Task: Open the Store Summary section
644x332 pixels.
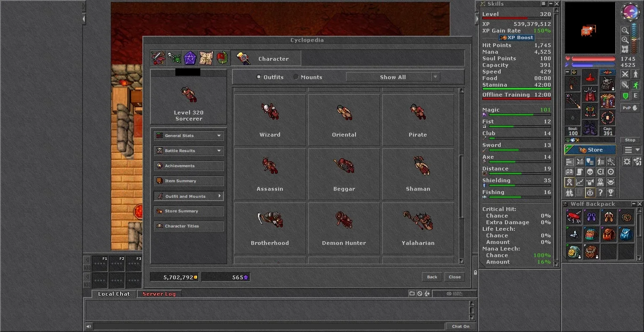Action: (x=189, y=211)
